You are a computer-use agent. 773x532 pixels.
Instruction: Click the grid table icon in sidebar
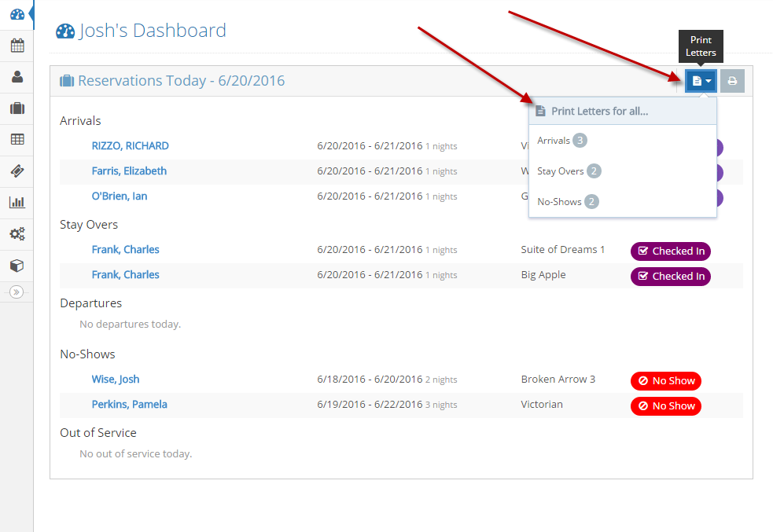[x=17, y=140]
